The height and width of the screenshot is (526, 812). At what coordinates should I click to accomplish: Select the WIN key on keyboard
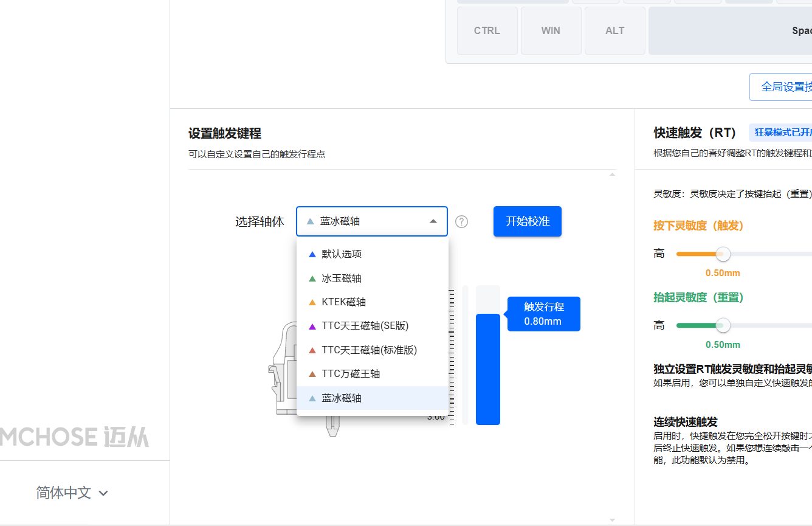tap(551, 30)
